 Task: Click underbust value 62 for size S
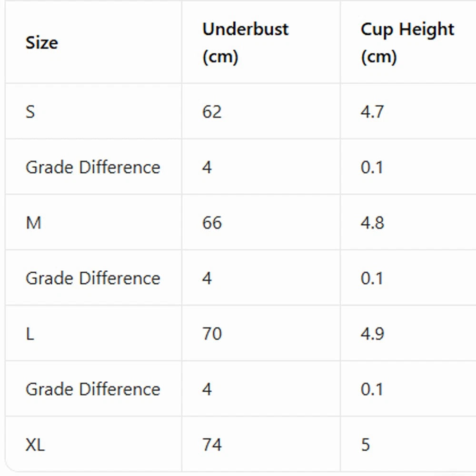212,111
